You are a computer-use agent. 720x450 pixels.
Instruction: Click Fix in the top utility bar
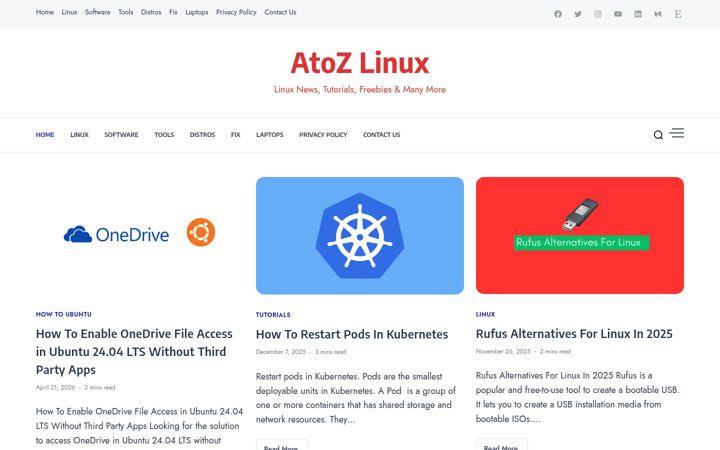click(173, 12)
